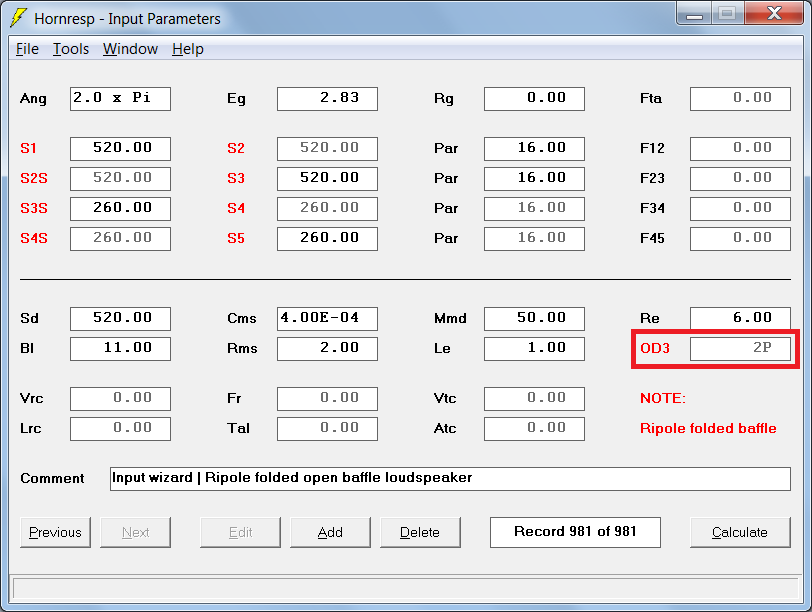This screenshot has width=812, height=612.
Task: Click the Edit button
Action: [240, 532]
